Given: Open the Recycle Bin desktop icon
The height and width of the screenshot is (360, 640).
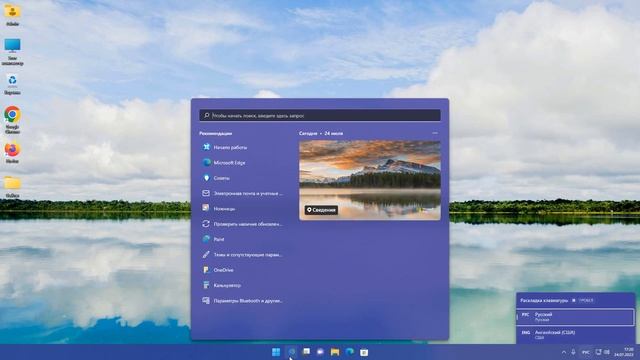Looking at the screenshot, I should click(x=12, y=84).
